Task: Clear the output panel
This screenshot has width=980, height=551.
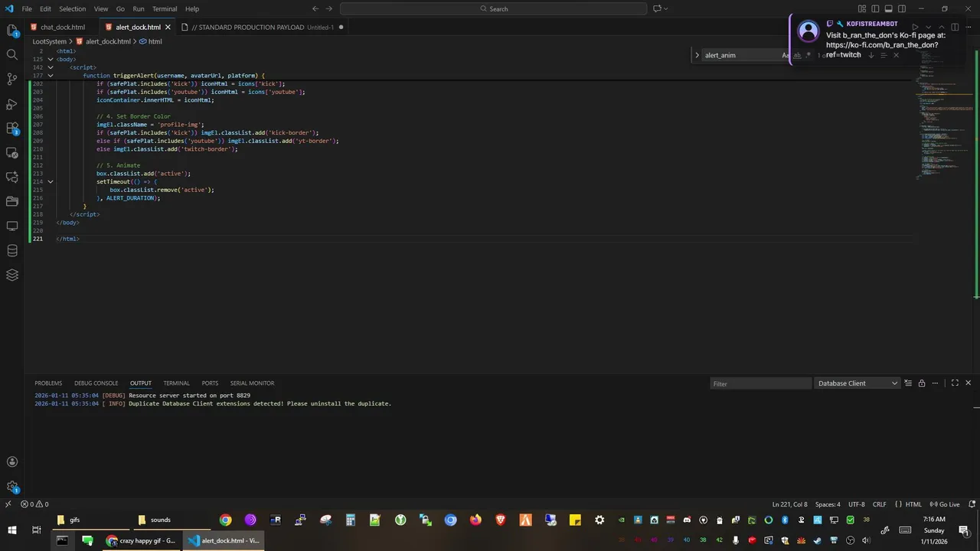Action: 908,383
